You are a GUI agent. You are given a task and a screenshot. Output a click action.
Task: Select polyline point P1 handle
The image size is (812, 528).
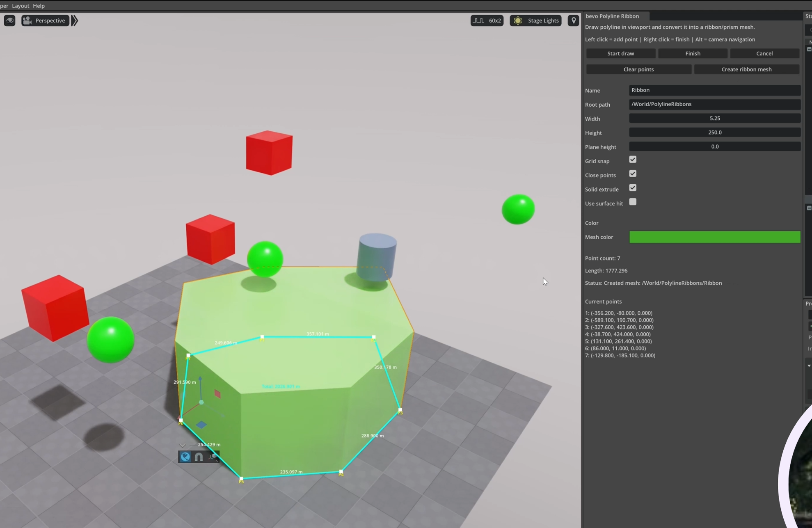point(262,337)
